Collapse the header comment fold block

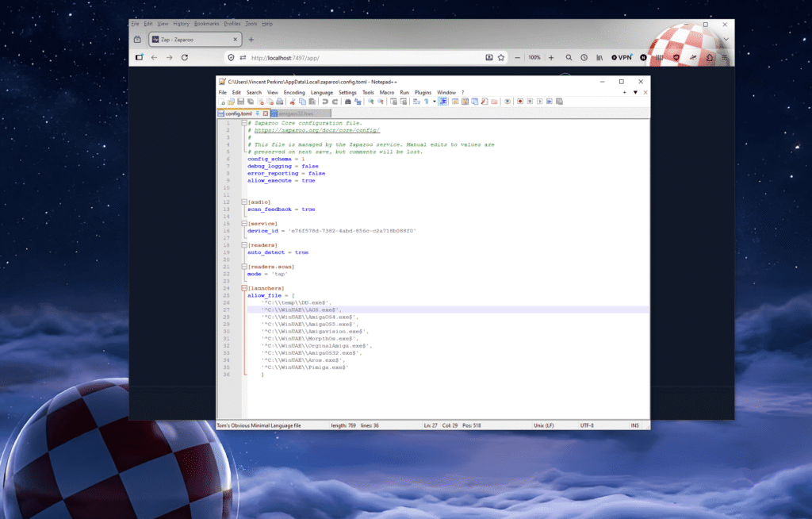click(x=244, y=123)
